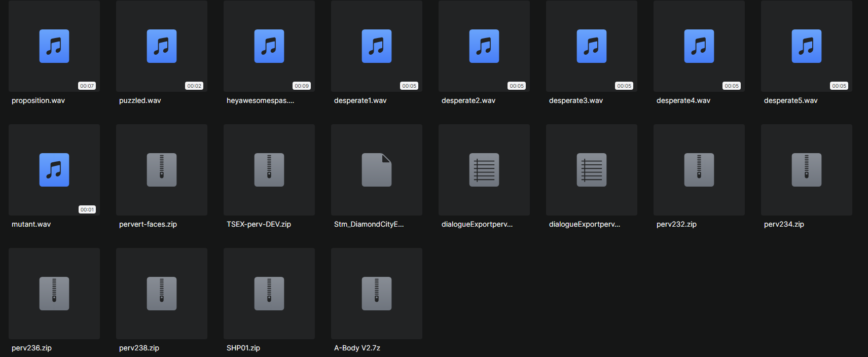Click the mutant.wav file name
The height and width of the screenshot is (357, 868).
coord(31,224)
